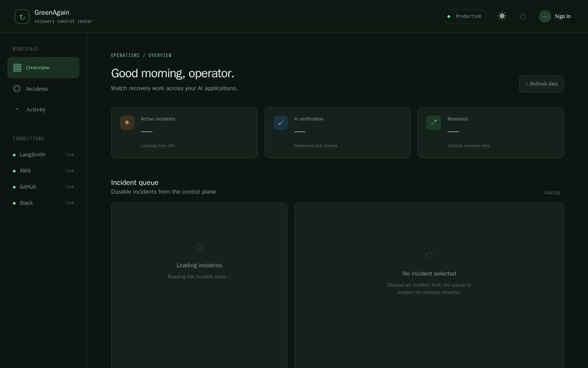Click the Active incidents orange icon
Image resolution: width=588 pixels, height=368 pixels.
pyautogui.click(x=127, y=123)
